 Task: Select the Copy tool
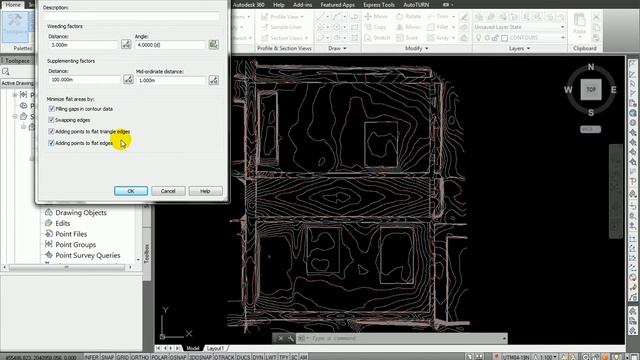(x=376, y=27)
